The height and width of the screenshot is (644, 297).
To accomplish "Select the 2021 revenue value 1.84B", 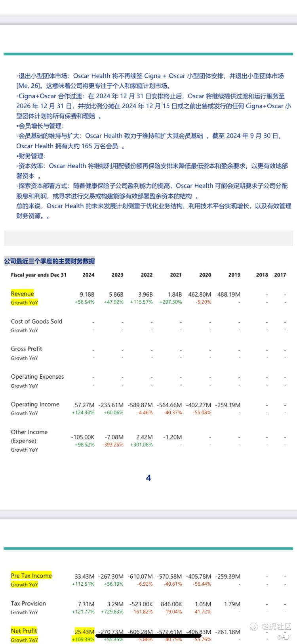I will (x=175, y=295).
